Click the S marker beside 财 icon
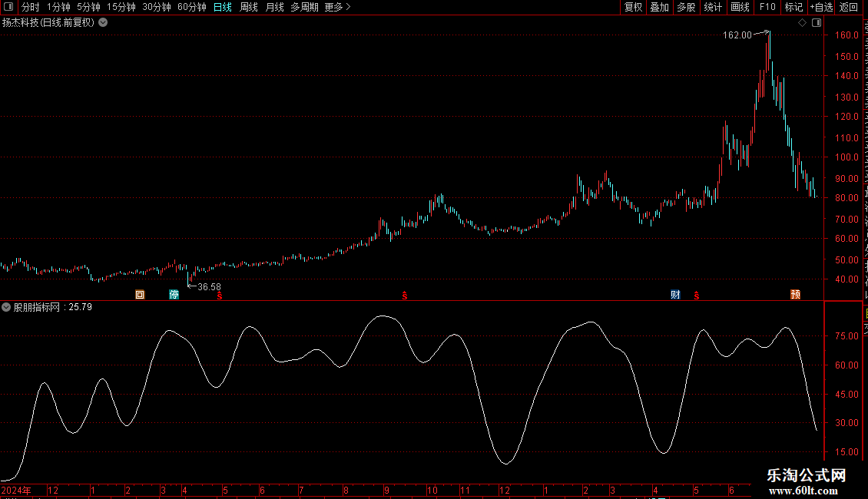 click(697, 296)
